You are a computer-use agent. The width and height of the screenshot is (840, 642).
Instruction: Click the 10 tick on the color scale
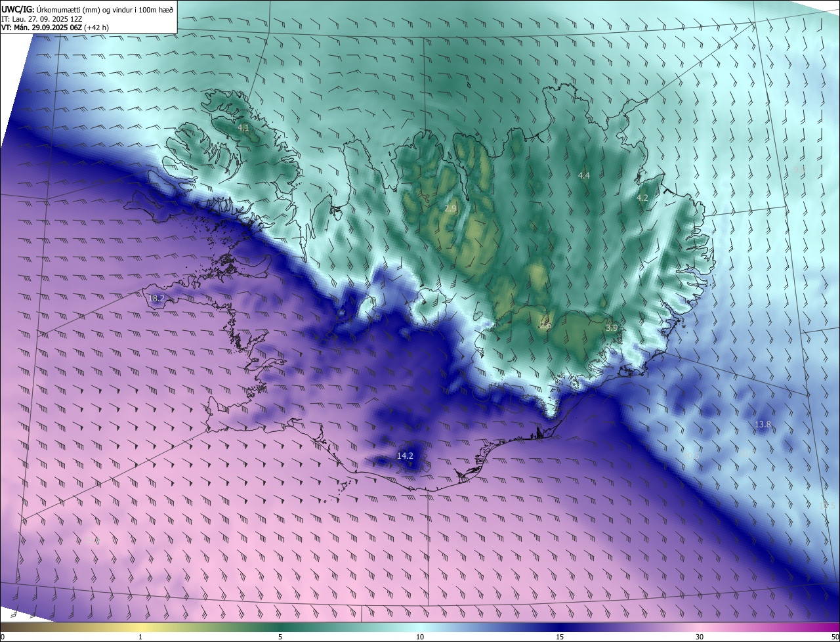pyautogui.click(x=420, y=637)
